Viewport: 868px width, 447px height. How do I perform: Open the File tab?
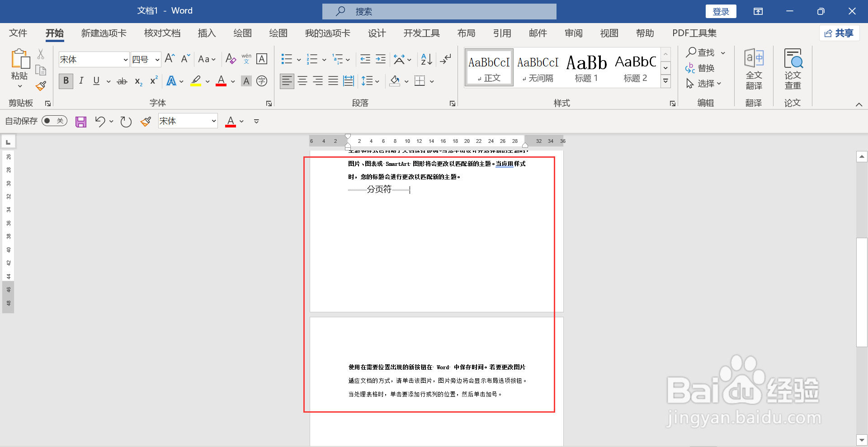tap(18, 33)
